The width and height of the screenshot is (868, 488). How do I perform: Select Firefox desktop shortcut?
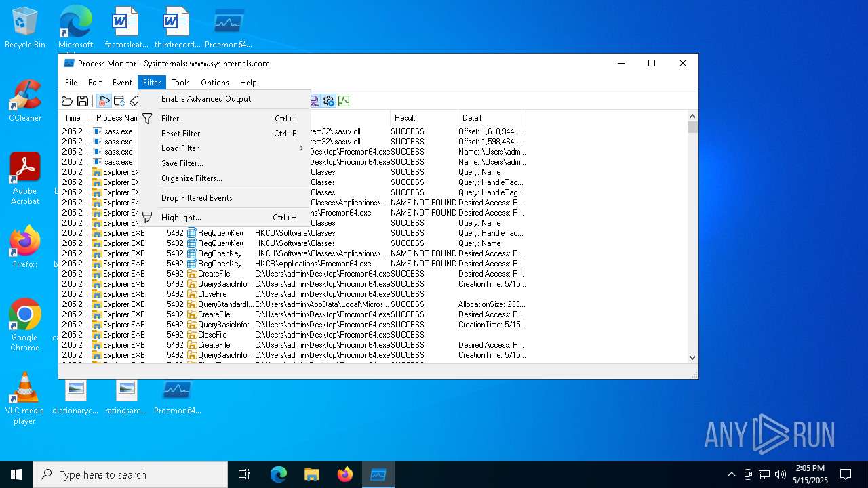[25, 247]
